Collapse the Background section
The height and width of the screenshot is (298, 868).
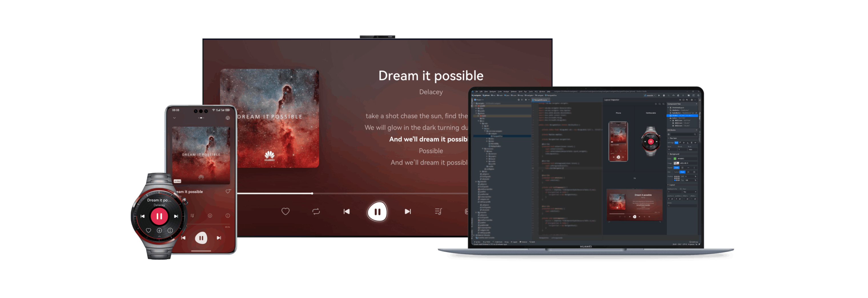(x=668, y=154)
